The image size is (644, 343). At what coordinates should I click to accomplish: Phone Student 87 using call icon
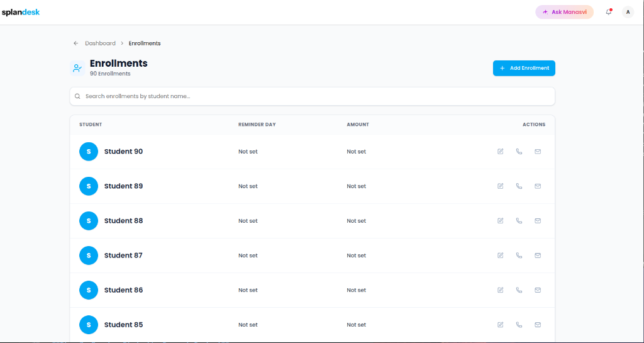click(x=519, y=256)
